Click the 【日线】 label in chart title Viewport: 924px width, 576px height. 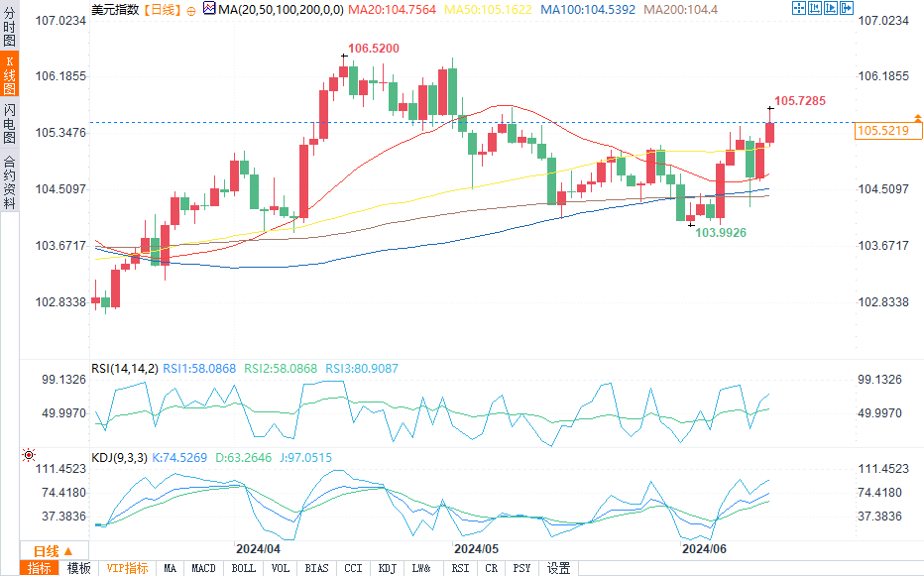click(162, 10)
